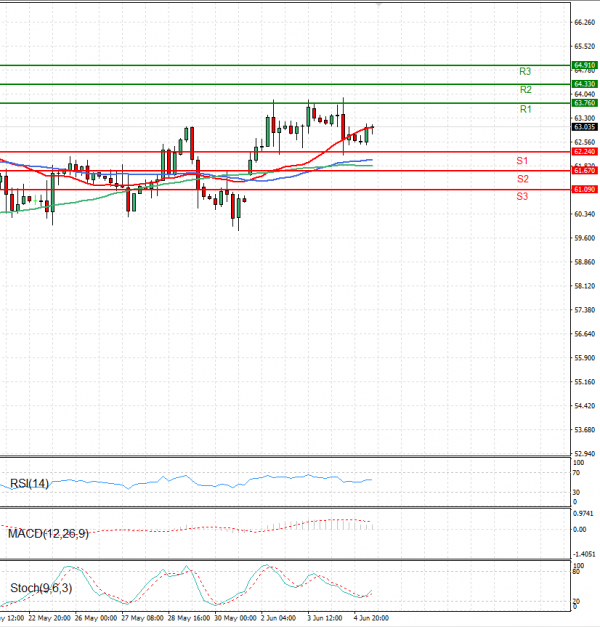The height and width of the screenshot is (627, 600).
Task: Click the 61.670 support price tag
Action: point(585,171)
